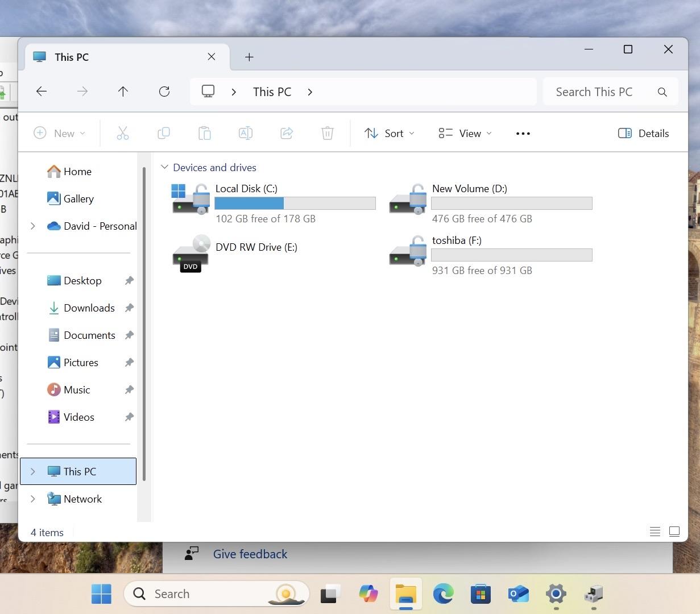Open Microsoft Edge from taskbar
This screenshot has height=614, width=700.
click(x=443, y=594)
